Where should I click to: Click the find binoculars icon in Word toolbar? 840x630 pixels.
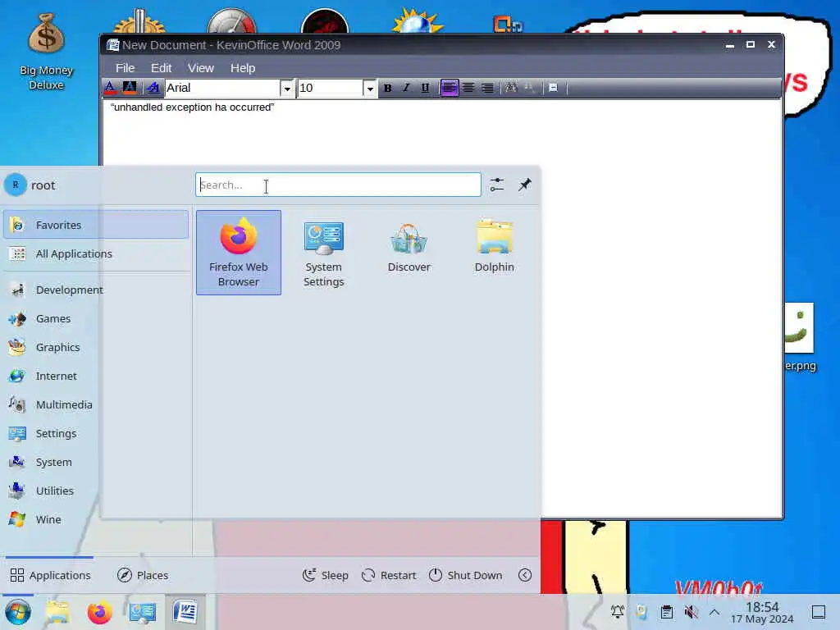511,88
